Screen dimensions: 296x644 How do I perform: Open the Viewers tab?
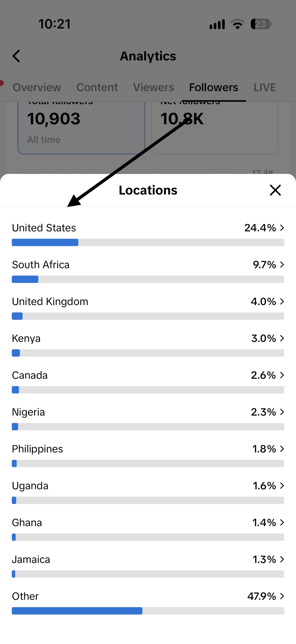point(154,87)
